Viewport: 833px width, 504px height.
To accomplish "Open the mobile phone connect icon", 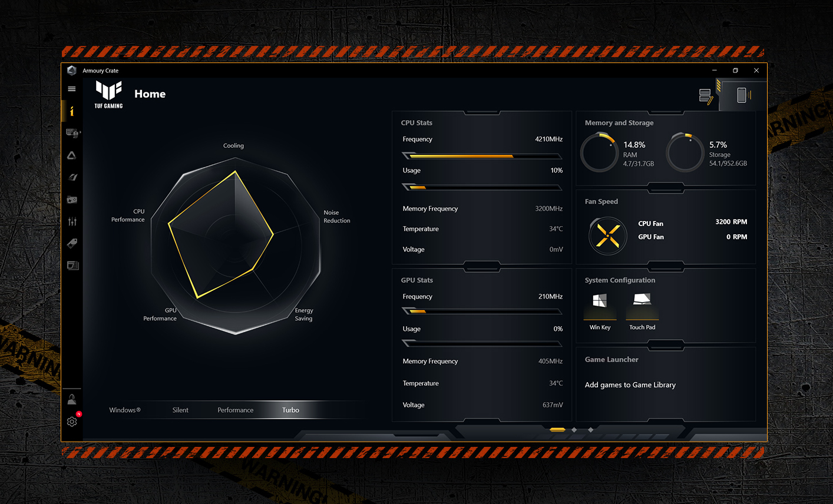I will (x=743, y=95).
